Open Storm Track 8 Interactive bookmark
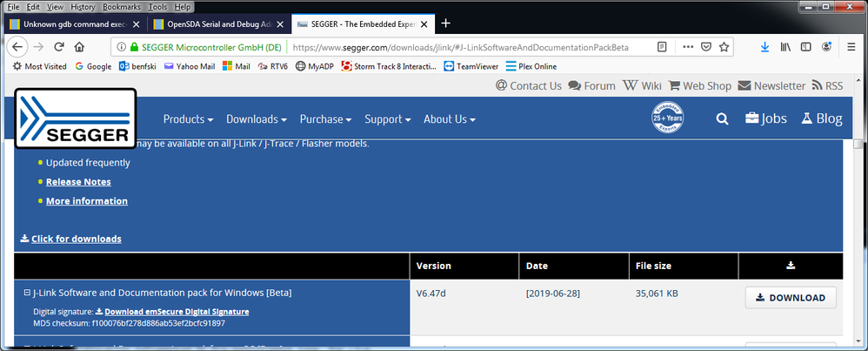Image resolution: width=868 pixels, height=351 pixels. (389, 66)
